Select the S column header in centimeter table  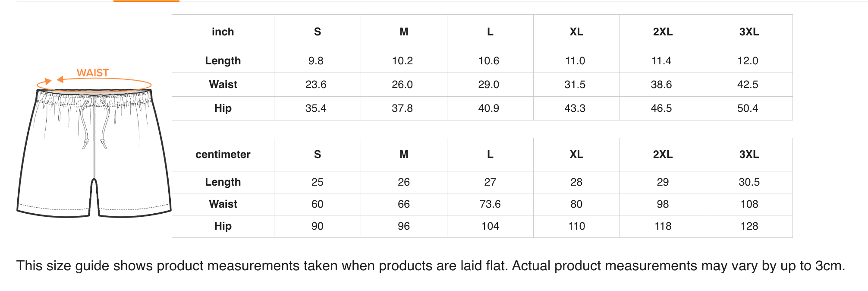(318, 155)
